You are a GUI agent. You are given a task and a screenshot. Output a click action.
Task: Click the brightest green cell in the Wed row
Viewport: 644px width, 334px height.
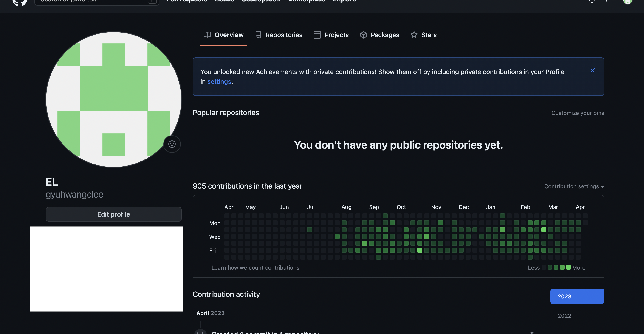coord(427,237)
